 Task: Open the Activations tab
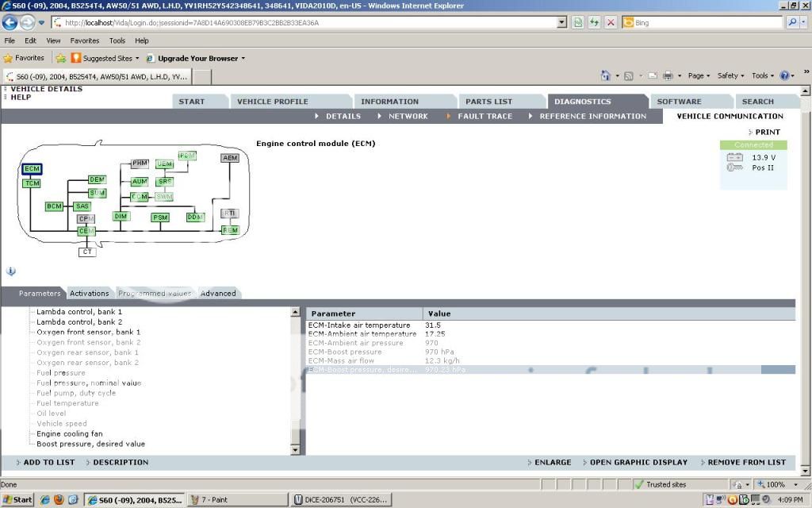click(89, 294)
